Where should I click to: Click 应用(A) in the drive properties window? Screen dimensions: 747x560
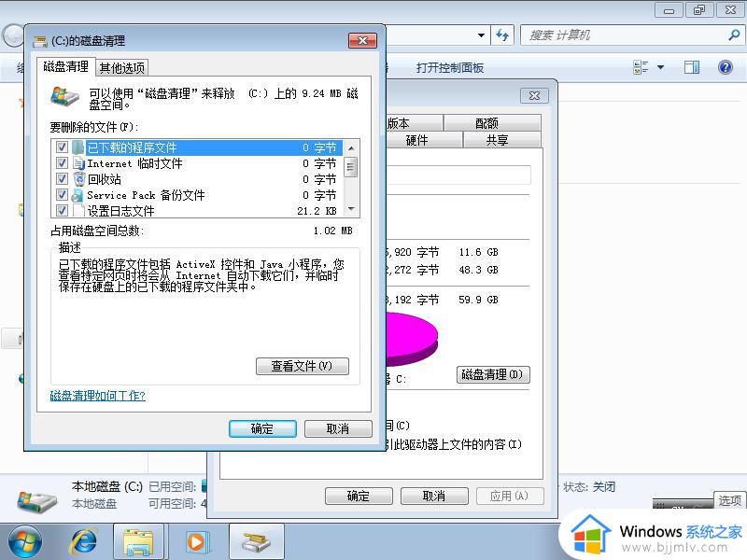click(x=510, y=496)
